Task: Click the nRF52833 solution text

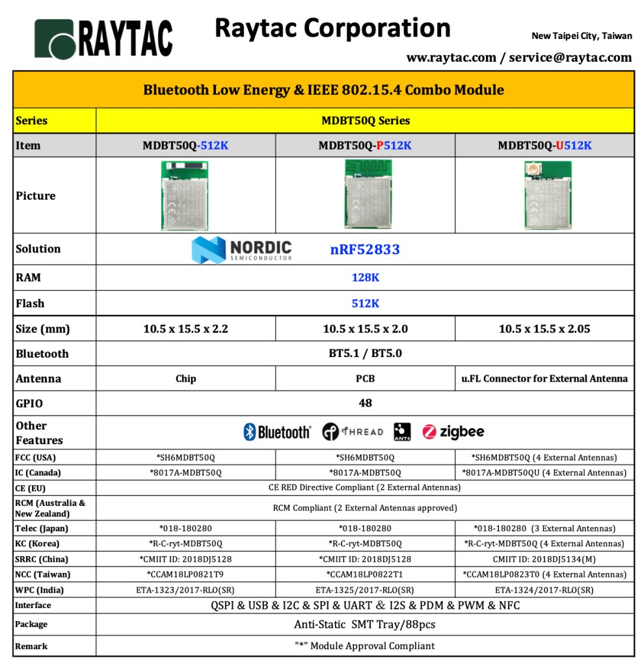Action: click(365, 250)
